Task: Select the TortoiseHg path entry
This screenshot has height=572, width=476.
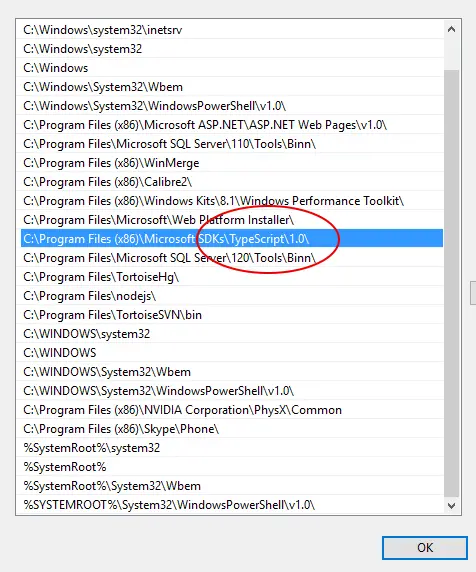Action: coord(232,277)
